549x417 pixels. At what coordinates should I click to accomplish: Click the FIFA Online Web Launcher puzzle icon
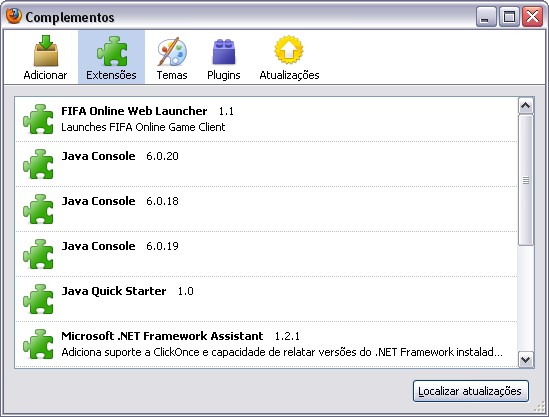click(x=38, y=119)
